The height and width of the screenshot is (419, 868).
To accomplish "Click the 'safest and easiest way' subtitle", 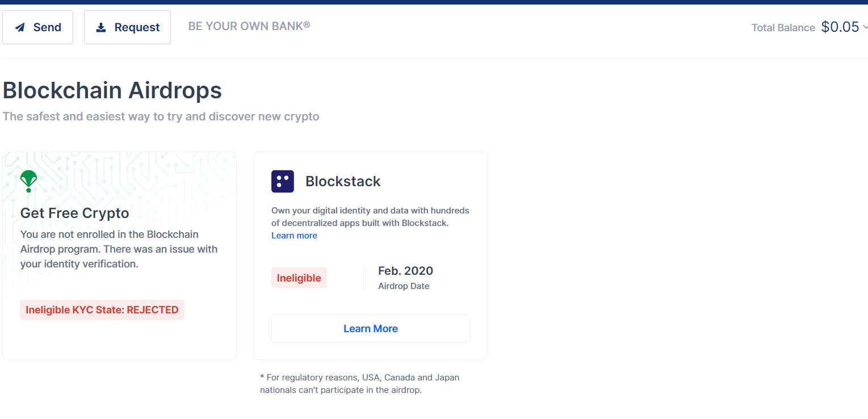I will pyautogui.click(x=161, y=116).
